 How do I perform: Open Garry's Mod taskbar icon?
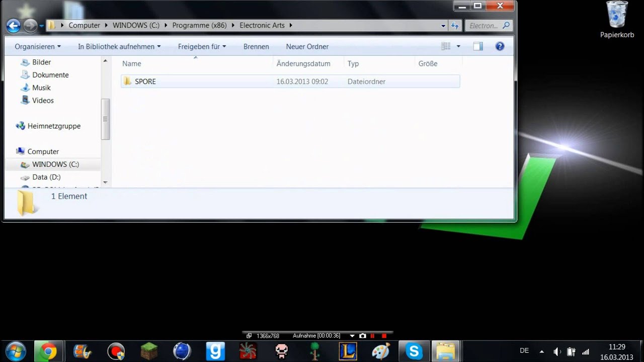click(x=215, y=351)
